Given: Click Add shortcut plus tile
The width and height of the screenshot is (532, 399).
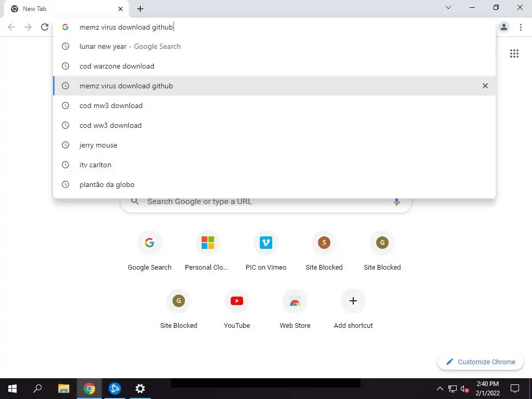Looking at the screenshot, I should (353, 309).
